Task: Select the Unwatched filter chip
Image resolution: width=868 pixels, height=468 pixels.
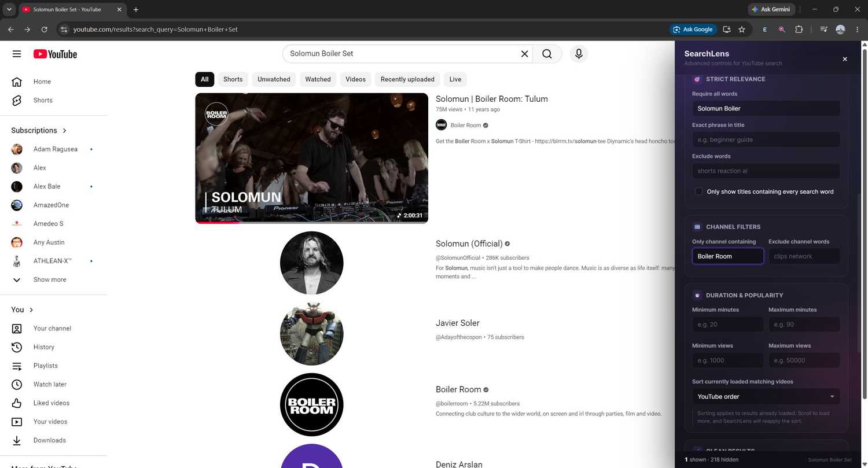Action: click(274, 79)
